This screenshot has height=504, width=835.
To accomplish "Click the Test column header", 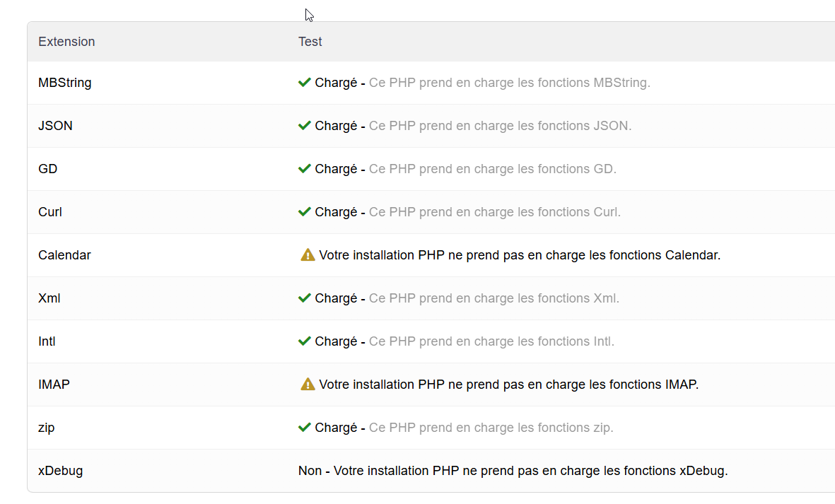I will [x=310, y=42].
